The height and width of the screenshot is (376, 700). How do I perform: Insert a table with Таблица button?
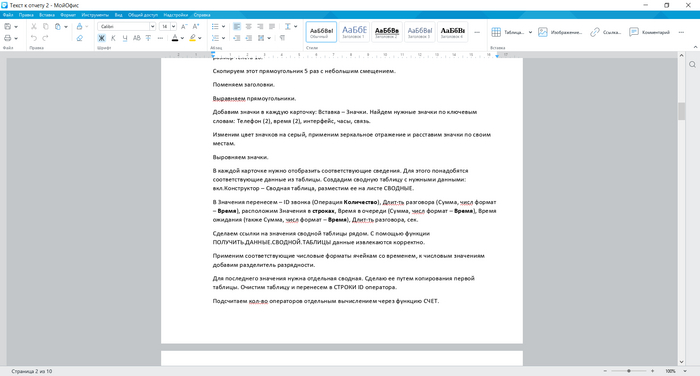click(x=507, y=32)
